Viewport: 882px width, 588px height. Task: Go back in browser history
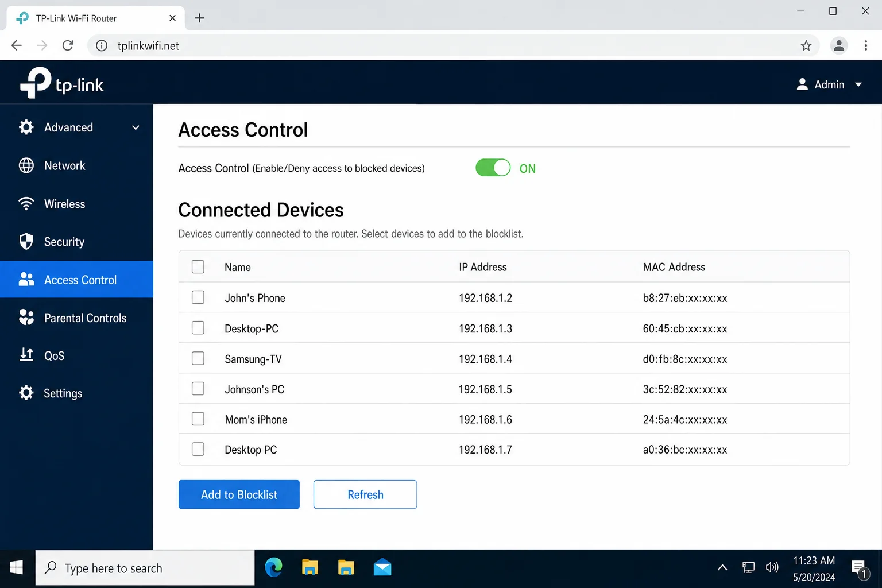click(17, 45)
